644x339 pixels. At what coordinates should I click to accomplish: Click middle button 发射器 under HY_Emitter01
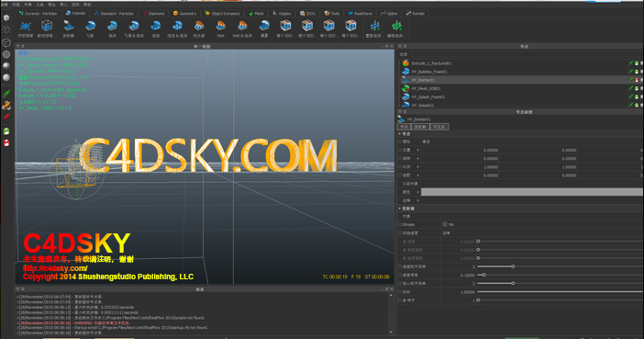click(420, 127)
